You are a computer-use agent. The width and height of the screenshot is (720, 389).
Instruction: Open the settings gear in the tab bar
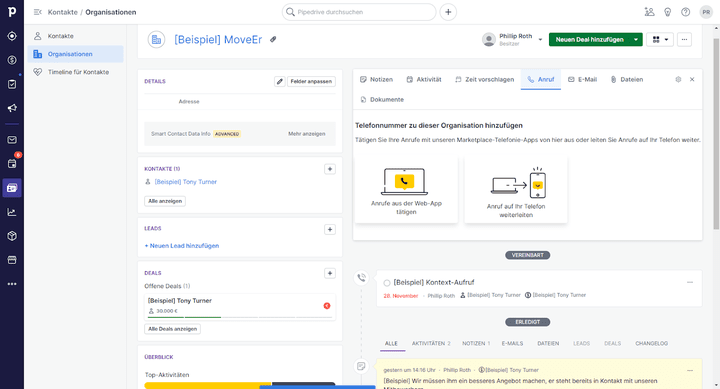click(678, 79)
